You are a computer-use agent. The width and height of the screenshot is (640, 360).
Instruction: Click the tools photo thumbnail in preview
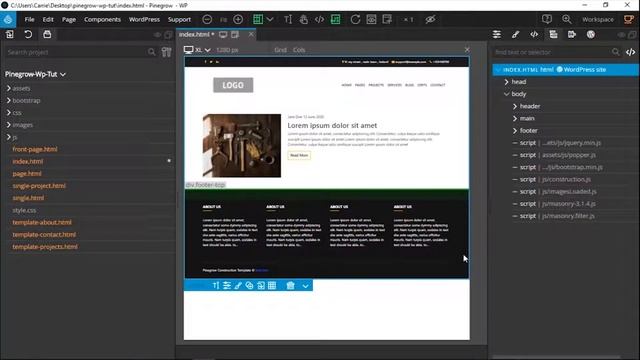pos(242,146)
